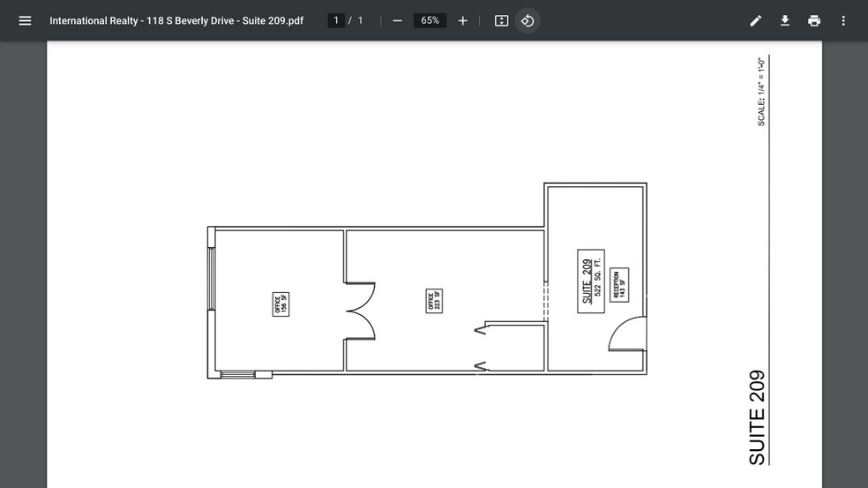Toggle the fit to page button
The width and height of the screenshot is (868, 488).
(501, 20)
